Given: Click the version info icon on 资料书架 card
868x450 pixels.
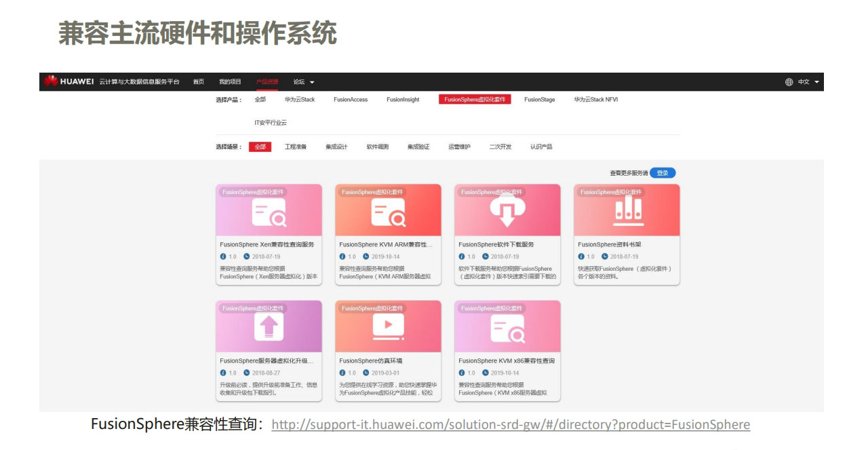Looking at the screenshot, I should tap(580, 257).
